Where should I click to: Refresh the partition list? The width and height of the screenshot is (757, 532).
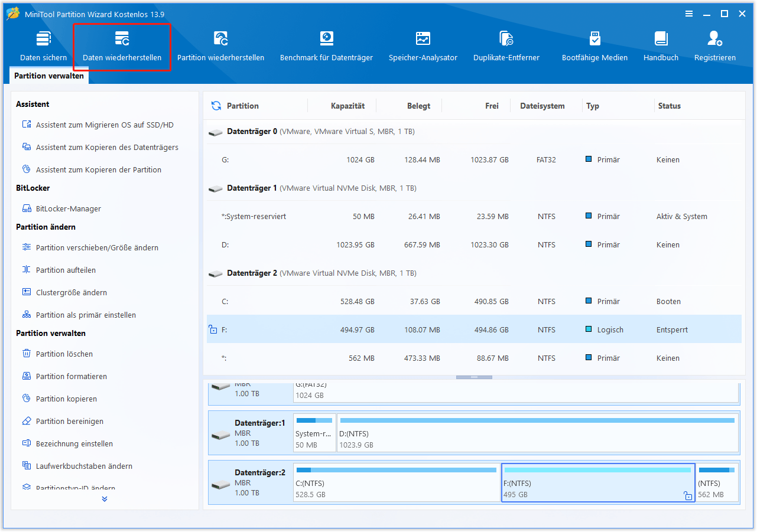(216, 106)
